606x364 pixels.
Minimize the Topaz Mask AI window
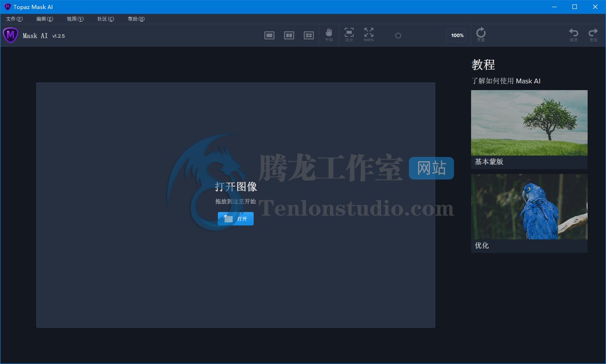(554, 7)
